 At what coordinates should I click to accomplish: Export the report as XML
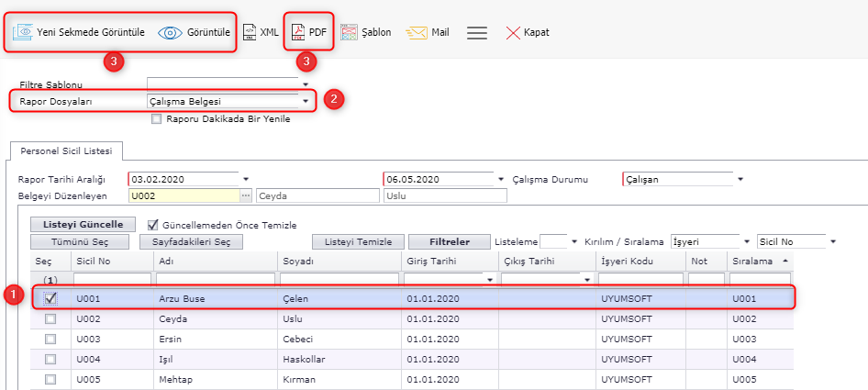[x=250, y=32]
